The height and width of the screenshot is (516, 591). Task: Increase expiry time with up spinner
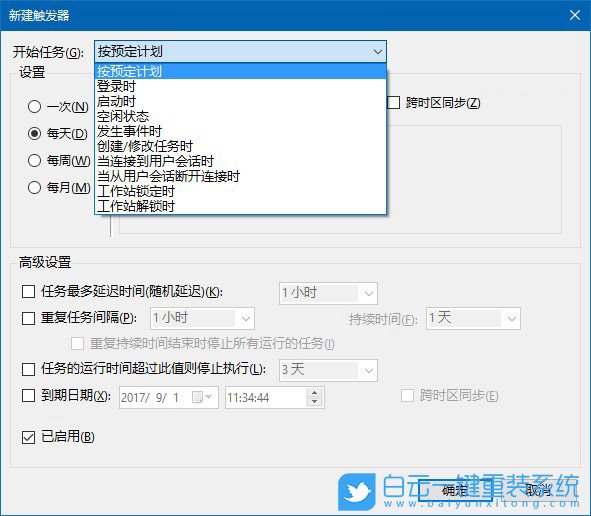coord(314,393)
